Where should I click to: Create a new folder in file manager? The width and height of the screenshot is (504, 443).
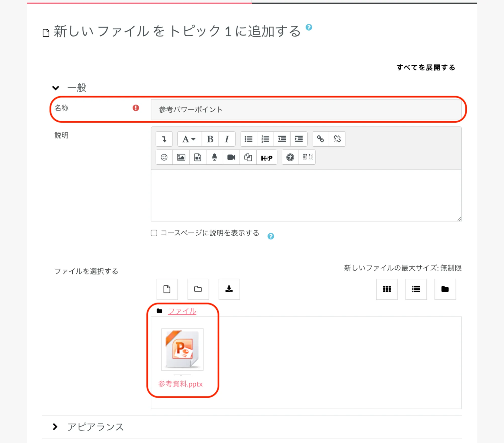pyautogui.click(x=198, y=289)
